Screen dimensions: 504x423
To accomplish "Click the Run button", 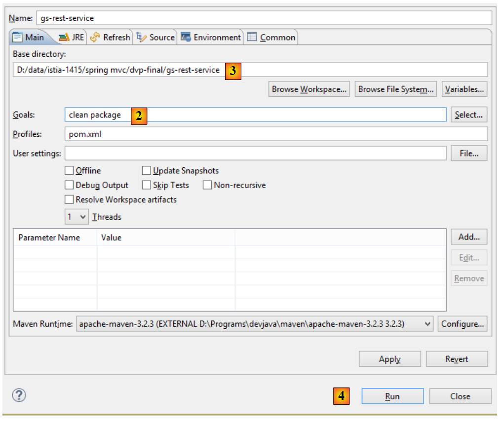I will click(392, 396).
